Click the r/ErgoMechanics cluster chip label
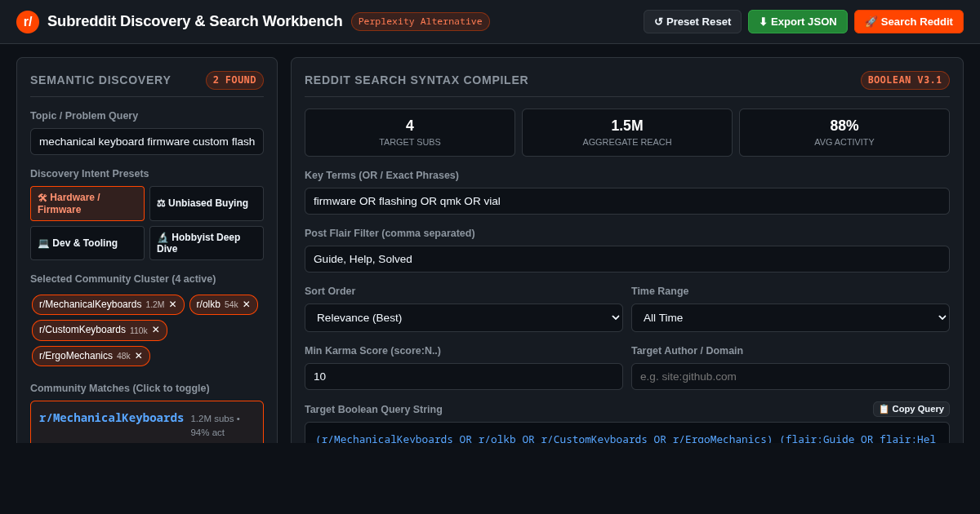This screenshot has width=980, height=514. (76, 356)
